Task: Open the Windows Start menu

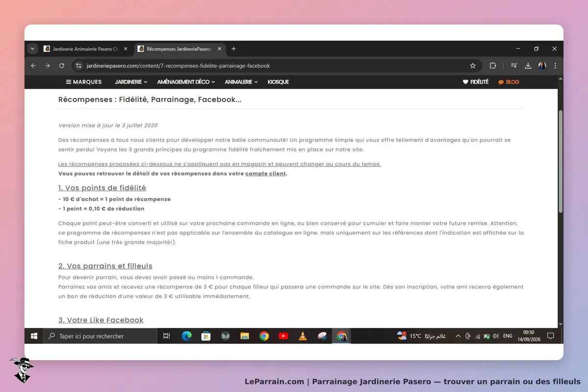Action: click(x=34, y=336)
